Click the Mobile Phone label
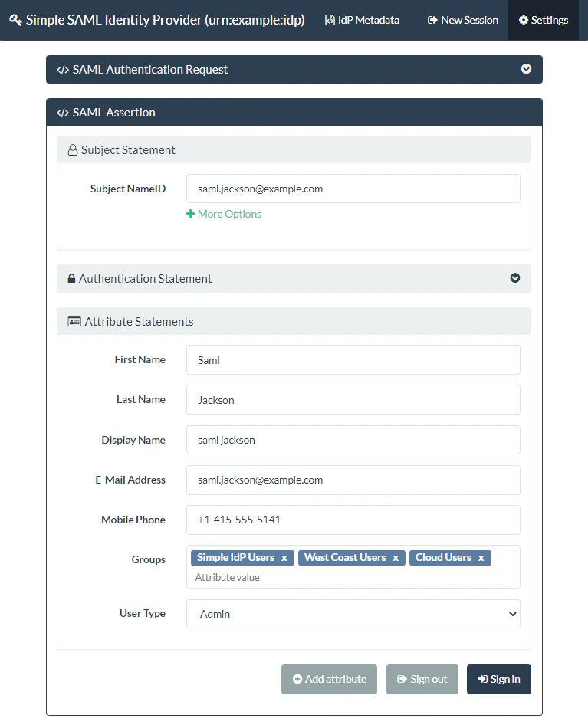The height and width of the screenshot is (728, 588). point(133,520)
